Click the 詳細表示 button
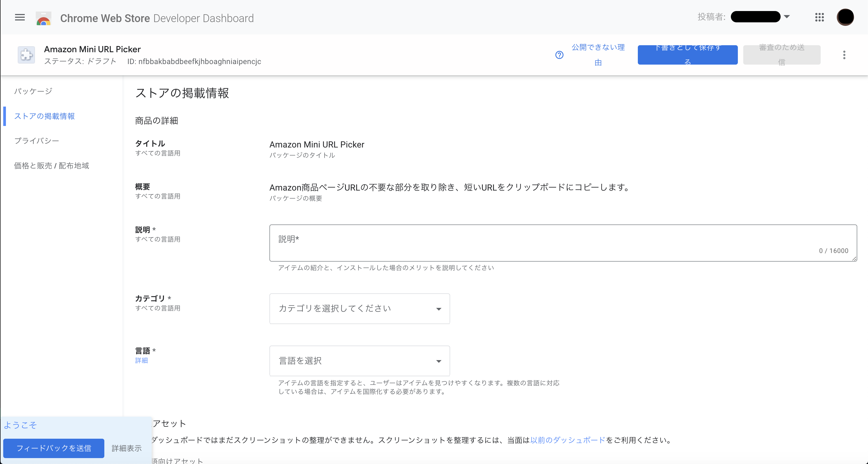This screenshot has width=868, height=464. (127, 448)
